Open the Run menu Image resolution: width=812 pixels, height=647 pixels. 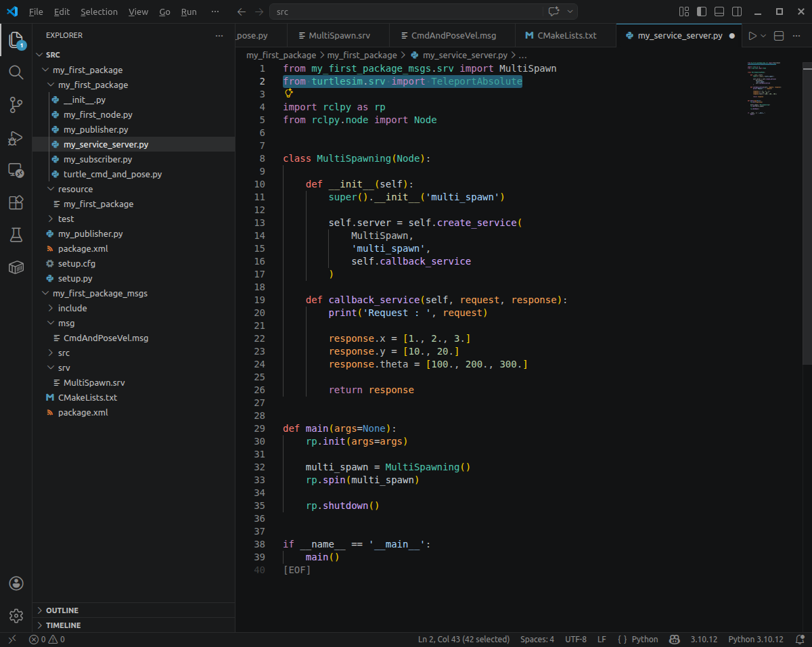point(189,12)
